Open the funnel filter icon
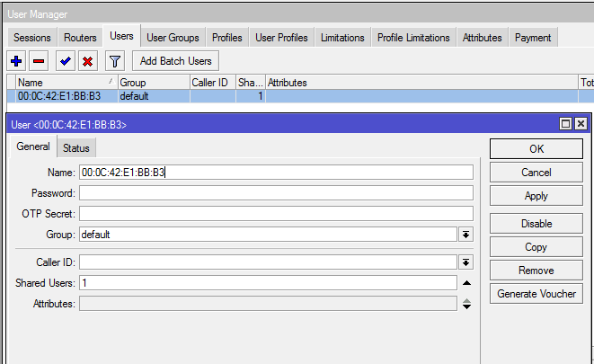The height and width of the screenshot is (364, 594). (x=114, y=61)
